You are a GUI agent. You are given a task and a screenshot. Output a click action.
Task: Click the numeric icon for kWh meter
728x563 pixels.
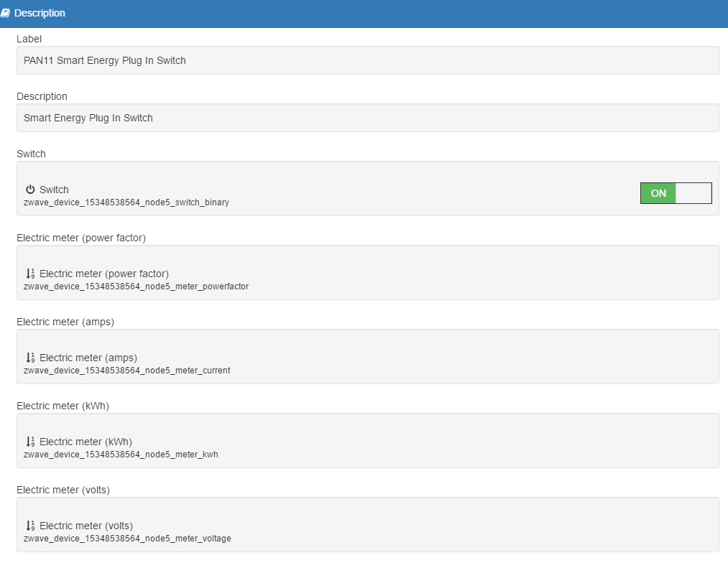pos(30,442)
